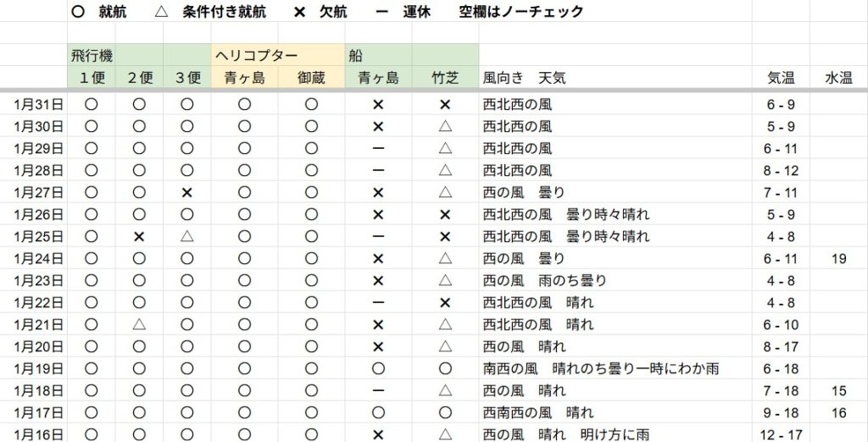Image resolution: width=868 pixels, height=442 pixels.
Task: Select the temperature cell reading 12 - 17
Action: click(x=780, y=434)
